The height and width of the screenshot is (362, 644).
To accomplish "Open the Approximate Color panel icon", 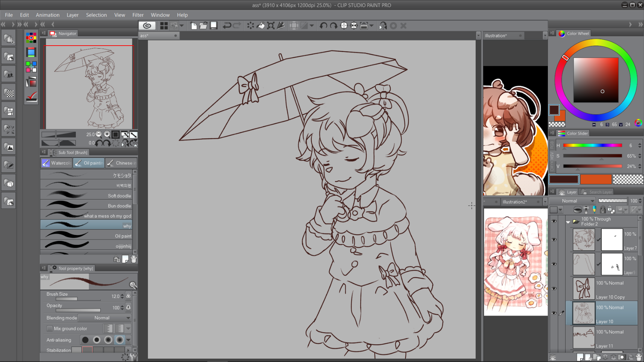I will pos(31,82).
